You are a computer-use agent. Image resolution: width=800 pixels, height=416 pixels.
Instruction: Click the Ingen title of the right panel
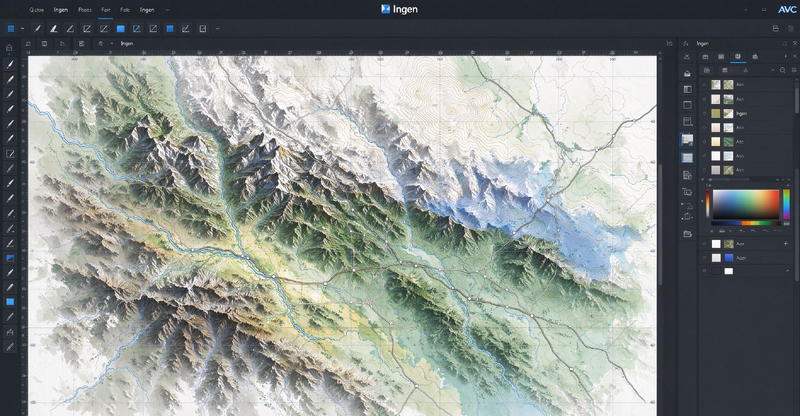tap(703, 43)
